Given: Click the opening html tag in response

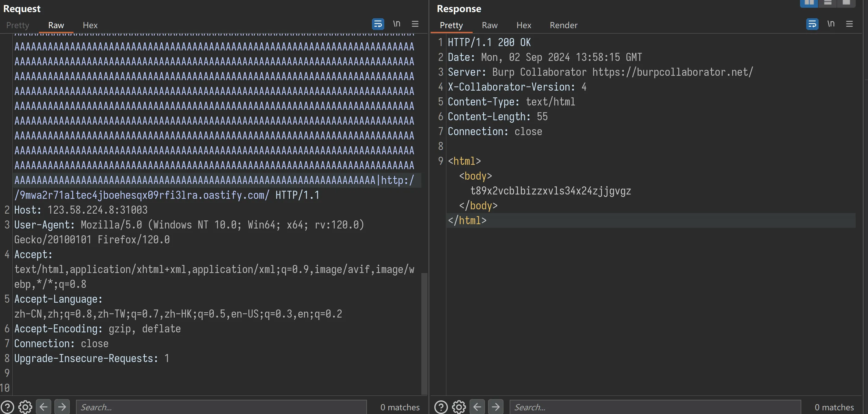Looking at the screenshot, I should point(464,161).
